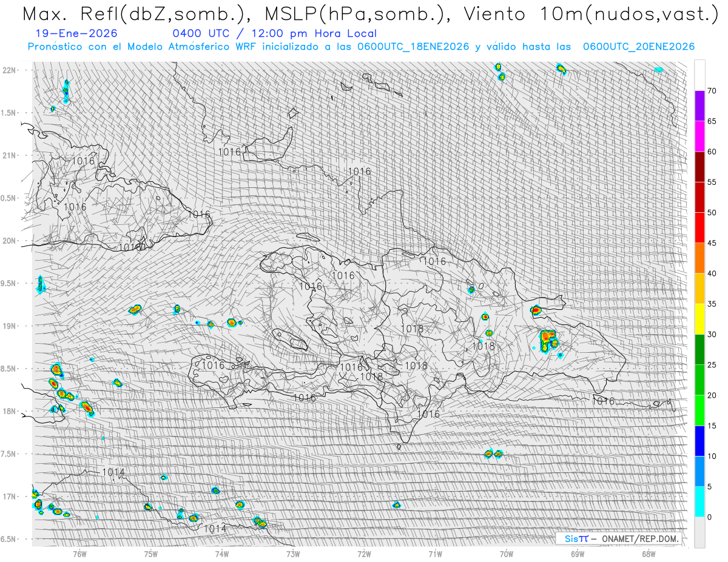Click the 76W longitude axis label
728x562 pixels.
(79, 554)
